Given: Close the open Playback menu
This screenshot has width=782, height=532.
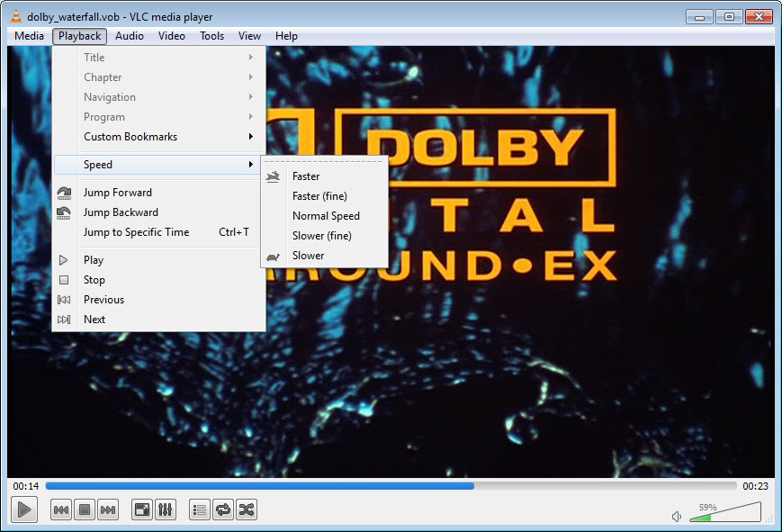Looking at the screenshot, I should pos(80,36).
